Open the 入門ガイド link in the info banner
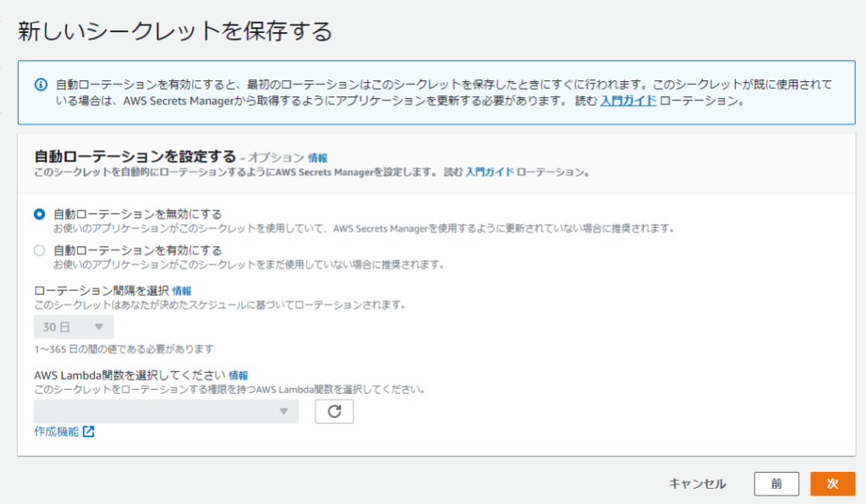Image resolution: width=866 pixels, height=504 pixels. pos(628,101)
